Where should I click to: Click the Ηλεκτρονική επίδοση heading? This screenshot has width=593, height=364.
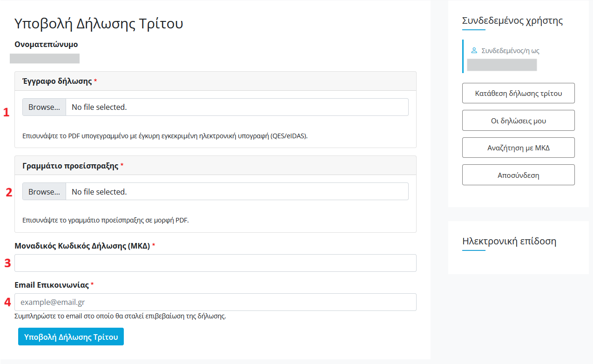click(509, 241)
